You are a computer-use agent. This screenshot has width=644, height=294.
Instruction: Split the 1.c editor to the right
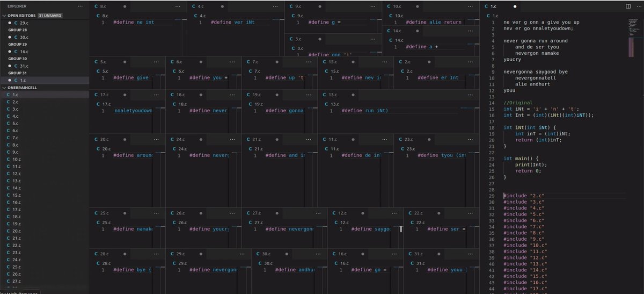coord(628,6)
